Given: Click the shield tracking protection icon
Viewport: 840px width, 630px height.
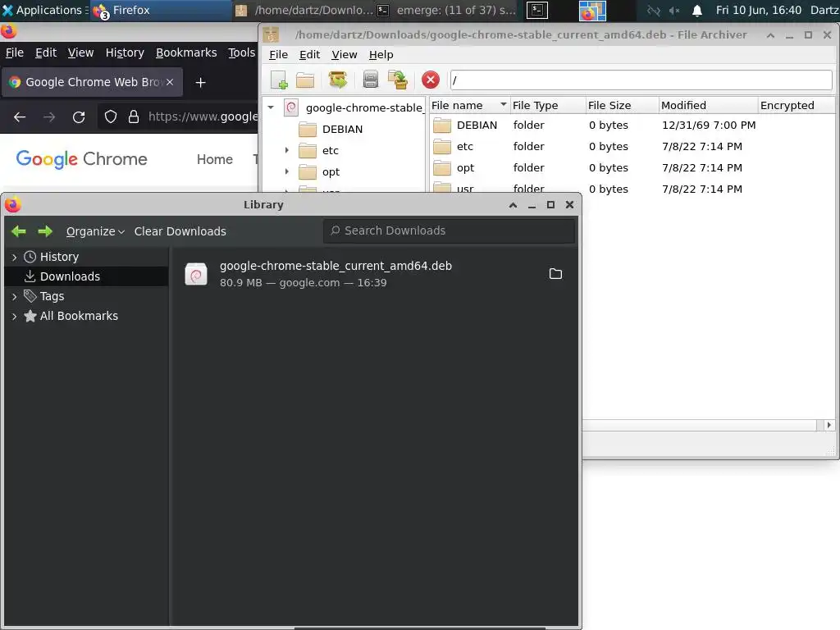Looking at the screenshot, I should pos(111,116).
